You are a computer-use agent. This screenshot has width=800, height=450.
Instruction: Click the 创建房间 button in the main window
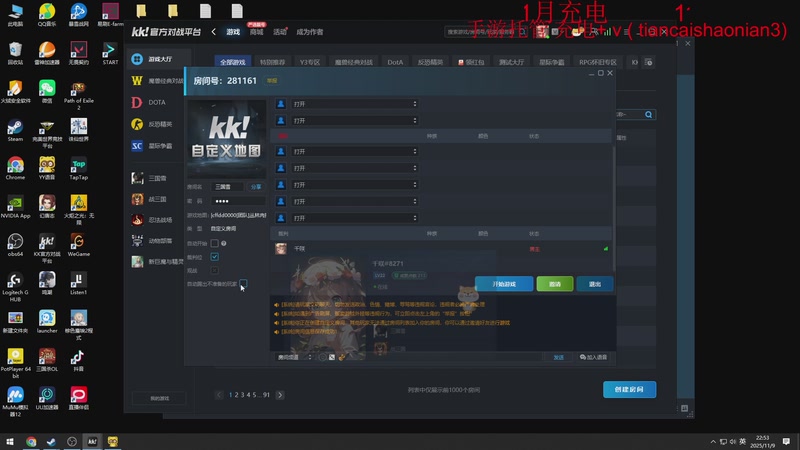pos(629,389)
